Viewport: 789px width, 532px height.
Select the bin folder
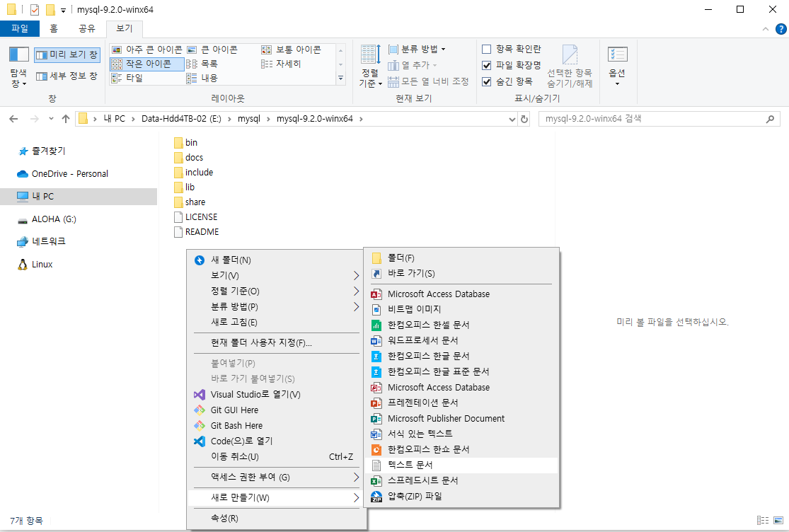(185, 143)
